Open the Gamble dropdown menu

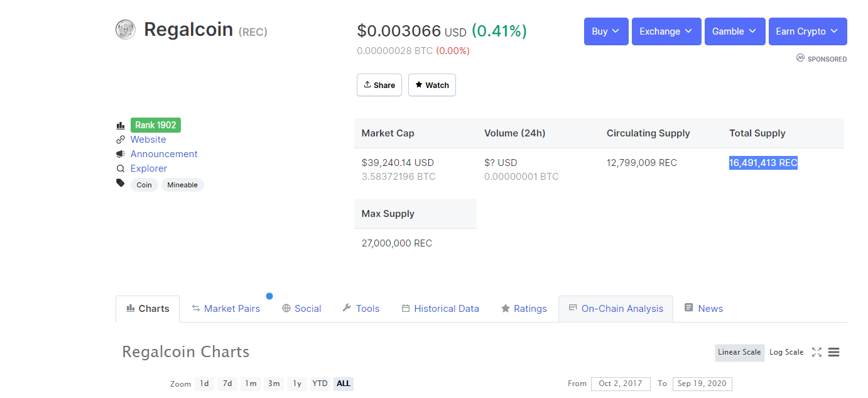pos(735,31)
